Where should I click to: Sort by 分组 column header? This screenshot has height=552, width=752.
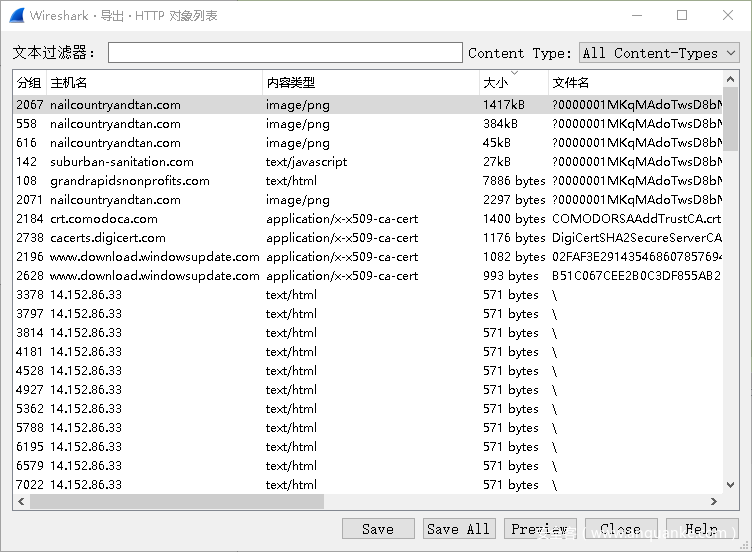pyautogui.click(x=29, y=83)
